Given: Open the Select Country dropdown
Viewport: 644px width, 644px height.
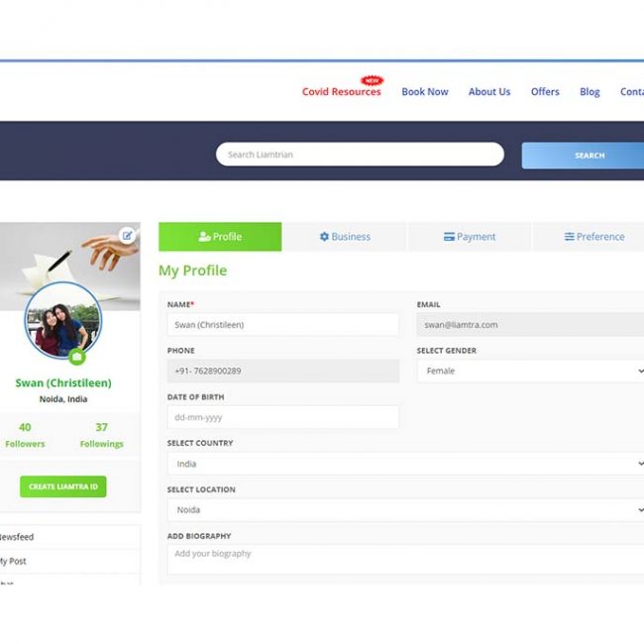Looking at the screenshot, I should pos(405,464).
